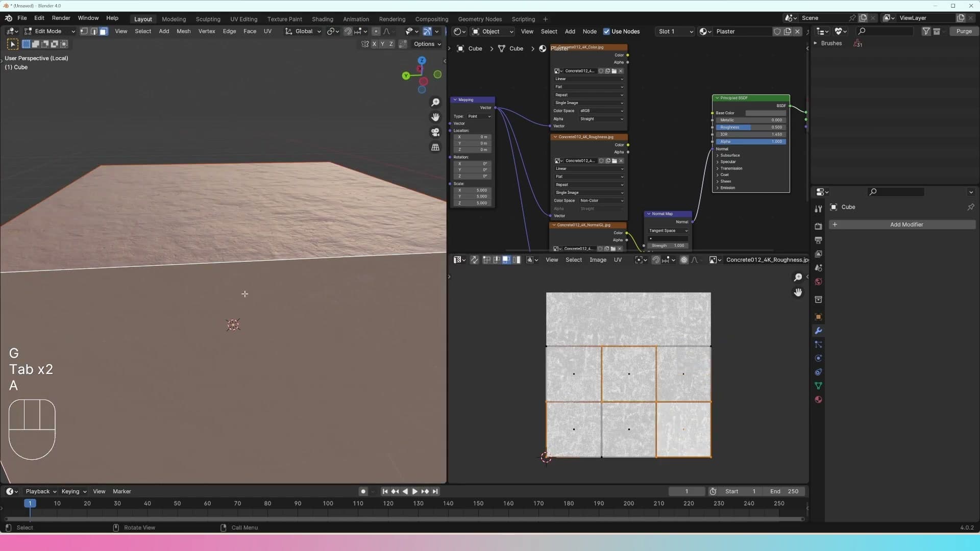Screen dimensions: 980x551
Task: Open the Modifiers properties tab
Action: click(818, 331)
